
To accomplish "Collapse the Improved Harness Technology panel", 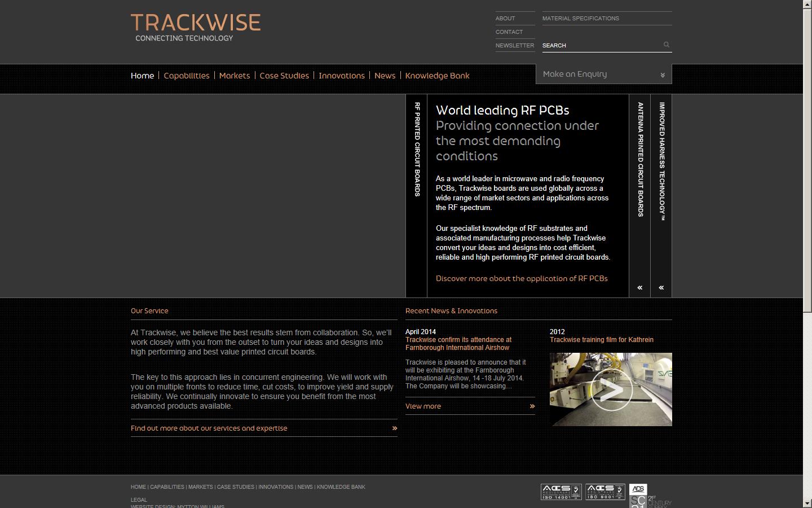I will (x=661, y=287).
